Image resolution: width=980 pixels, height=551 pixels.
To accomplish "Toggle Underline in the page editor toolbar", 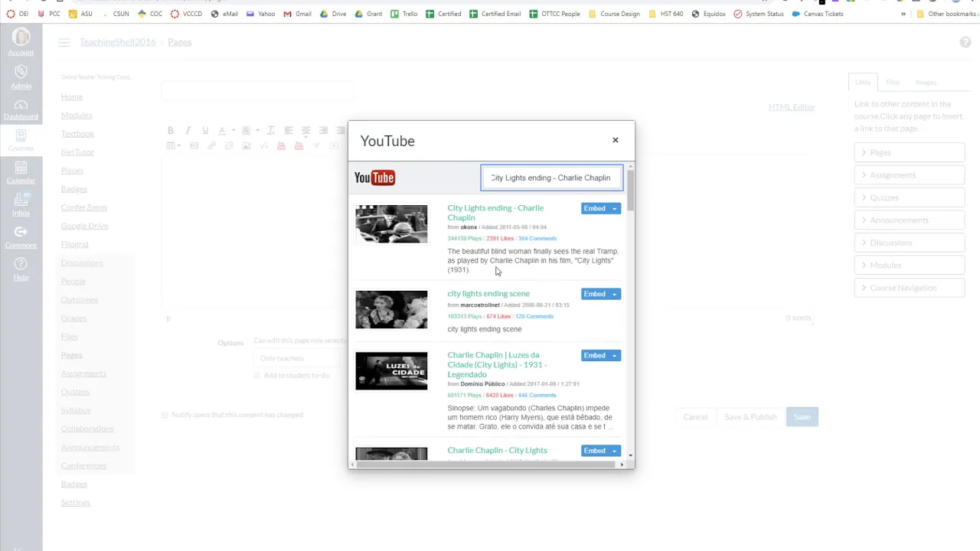I will [205, 130].
